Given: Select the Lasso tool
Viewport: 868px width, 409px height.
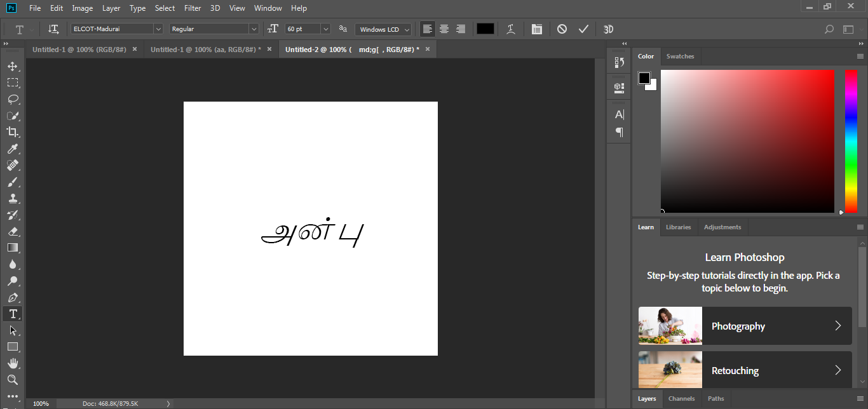Looking at the screenshot, I should point(13,99).
